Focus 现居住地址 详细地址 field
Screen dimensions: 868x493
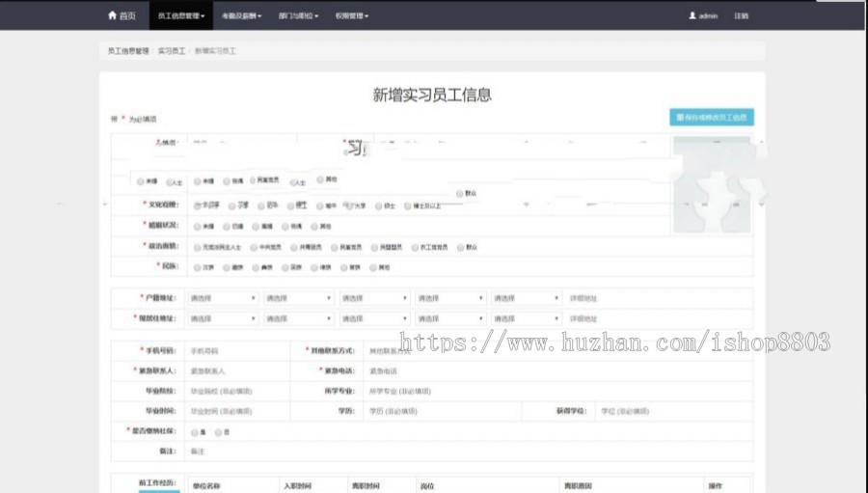[x=658, y=318]
